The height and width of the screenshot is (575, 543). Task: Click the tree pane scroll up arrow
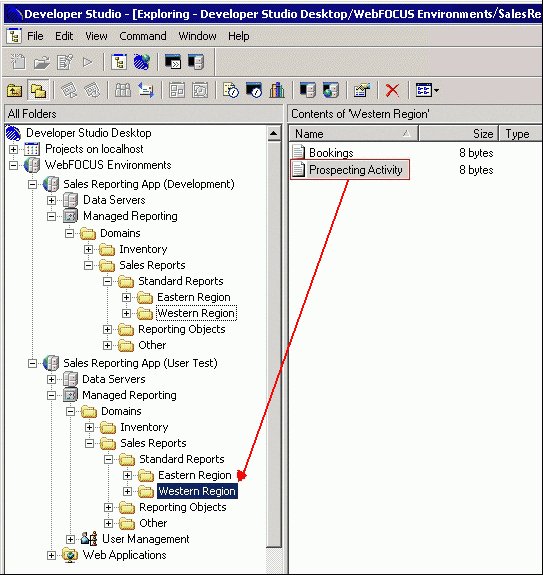pyautogui.click(x=274, y=133)
